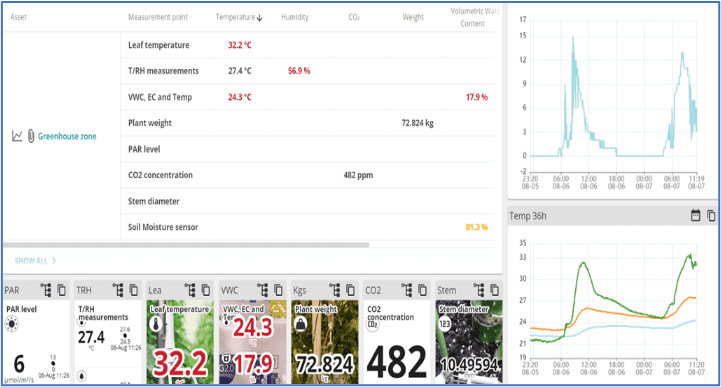The width and height of the screenshot is (721, 387).
Task: Click the 72.824 kg weight value
Action: pyautogui.click(x=418, y=123)
